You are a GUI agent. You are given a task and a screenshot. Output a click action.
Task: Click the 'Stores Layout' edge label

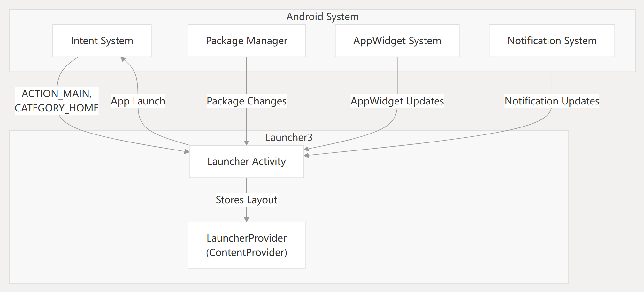point(247,200)
